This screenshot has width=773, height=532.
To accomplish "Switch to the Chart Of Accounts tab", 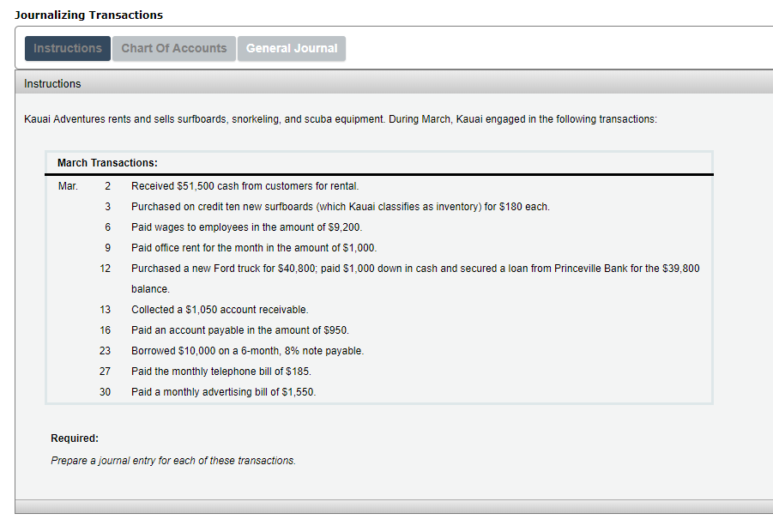I will click(173, 49).
